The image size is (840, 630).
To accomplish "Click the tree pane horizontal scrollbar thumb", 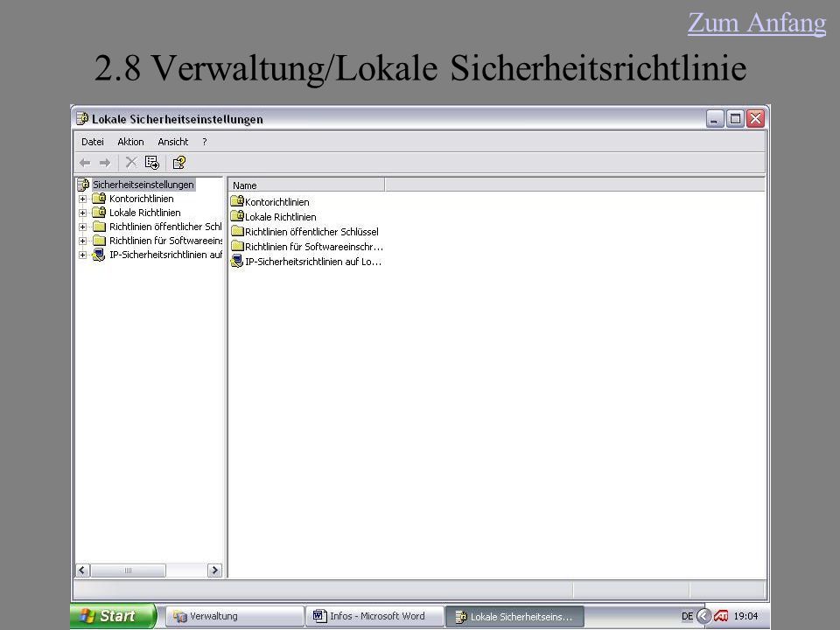I will (128, 570).
